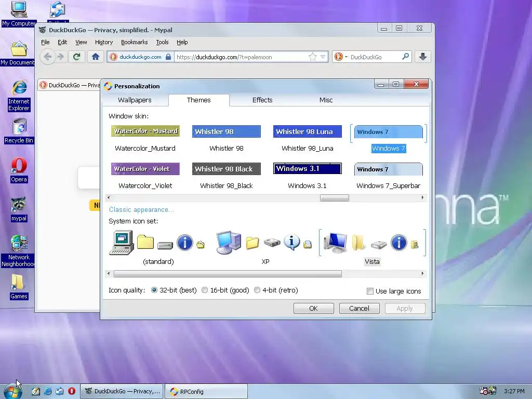Open the Classic appearance link

(x=141, y=210)
